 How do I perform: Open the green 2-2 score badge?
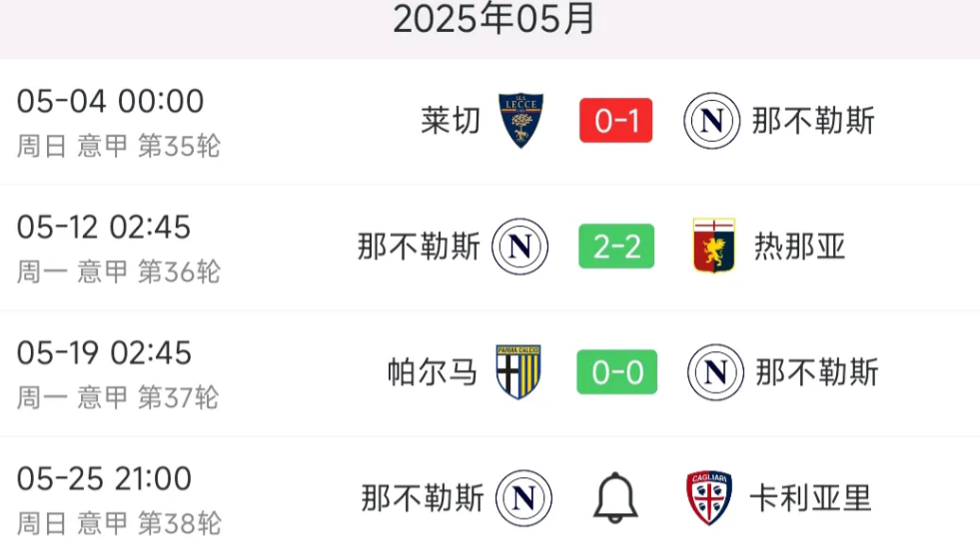pyautogui.click(x=616, y=247)
